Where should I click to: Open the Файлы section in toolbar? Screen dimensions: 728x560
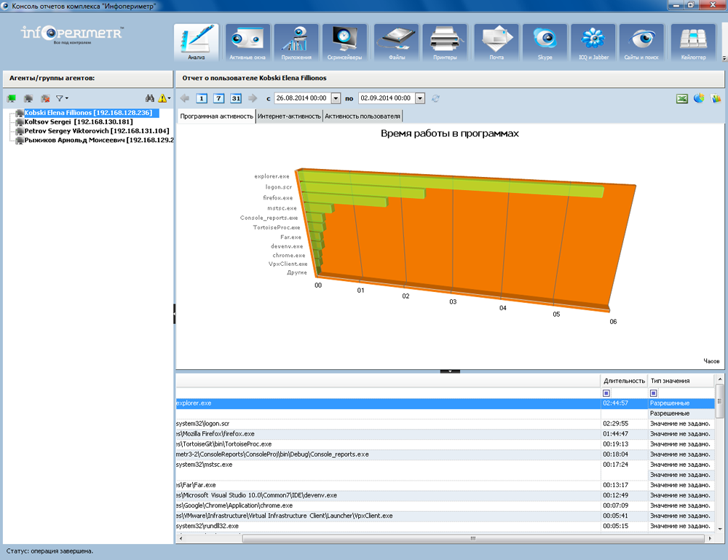tap(396, 42)
